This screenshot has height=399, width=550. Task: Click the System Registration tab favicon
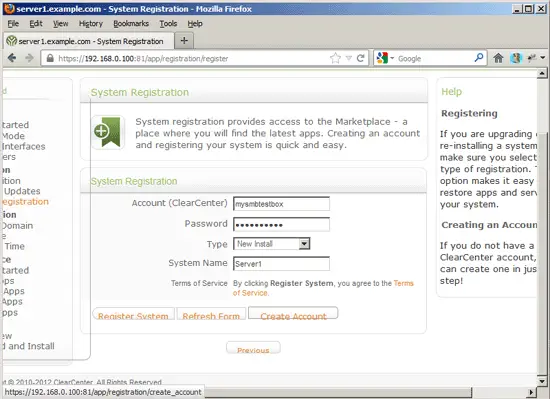point(12,41)
